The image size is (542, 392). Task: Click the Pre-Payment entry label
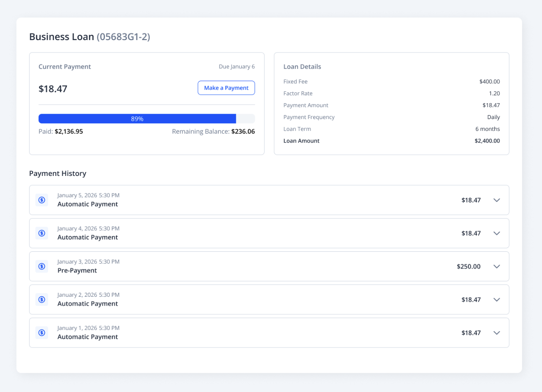click(x=77, y=270)
